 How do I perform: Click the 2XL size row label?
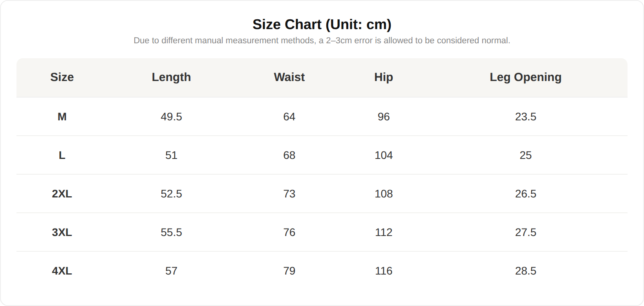[x=62, y=194]
